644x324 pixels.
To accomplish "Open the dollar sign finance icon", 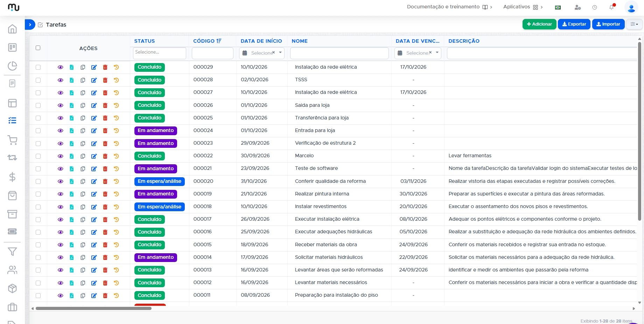I will click(12, 177).
